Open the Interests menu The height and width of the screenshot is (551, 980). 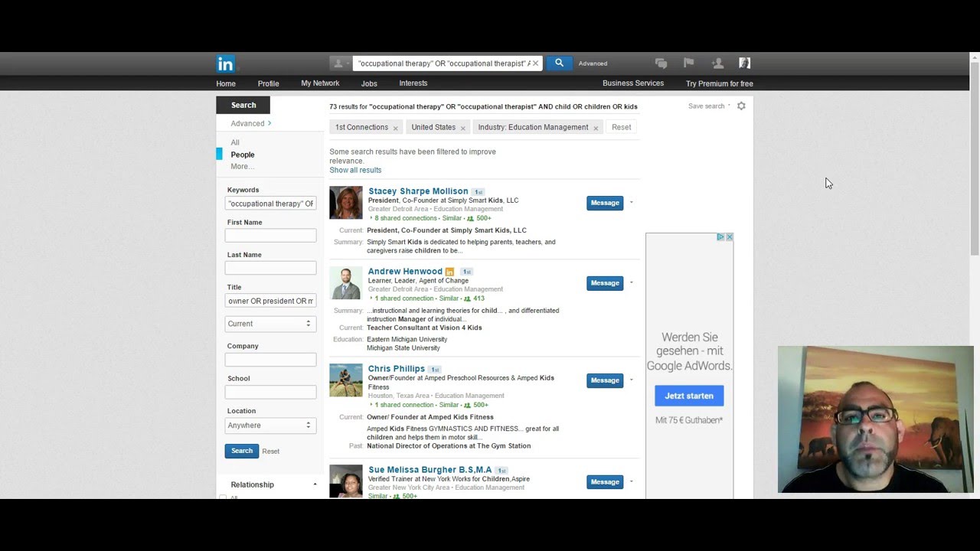pyautogui.click(x=413, y=83)
